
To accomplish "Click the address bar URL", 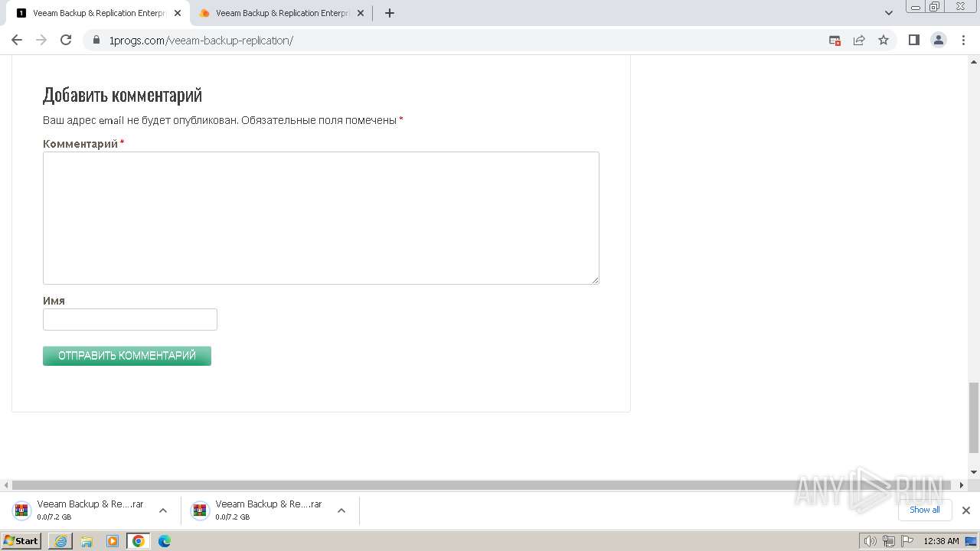I will click(201, 41).
